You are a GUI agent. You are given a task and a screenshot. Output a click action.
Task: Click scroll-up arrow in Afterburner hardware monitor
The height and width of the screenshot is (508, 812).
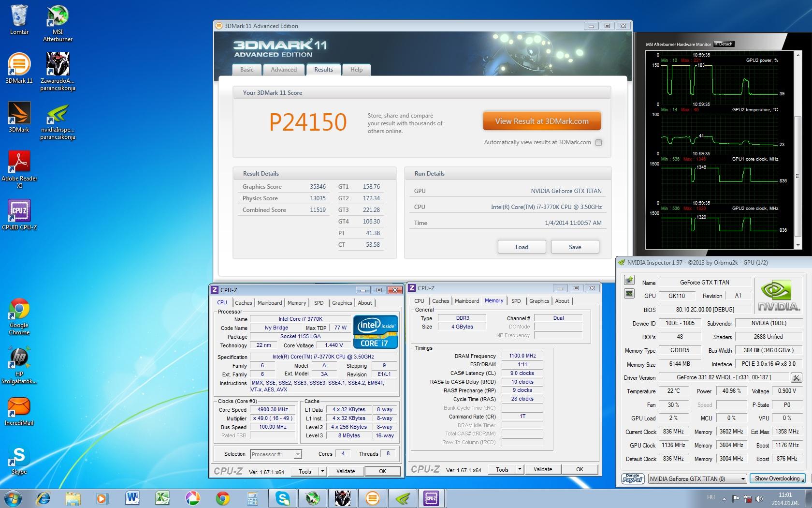click(x=798, y=55)
